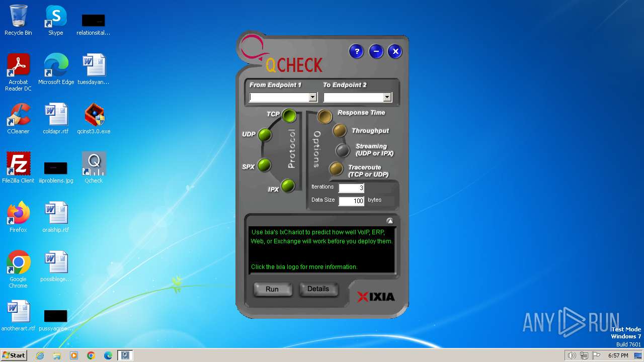Select the IPX protocol button
The image size is (644, 362).
pos(288,186)
